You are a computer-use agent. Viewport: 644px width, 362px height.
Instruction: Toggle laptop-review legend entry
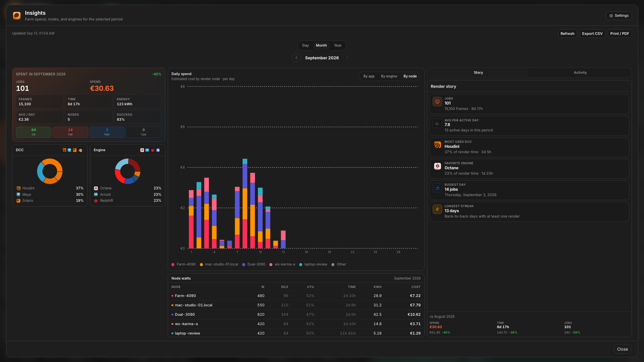pyautogui.click(x=313, y=264)
